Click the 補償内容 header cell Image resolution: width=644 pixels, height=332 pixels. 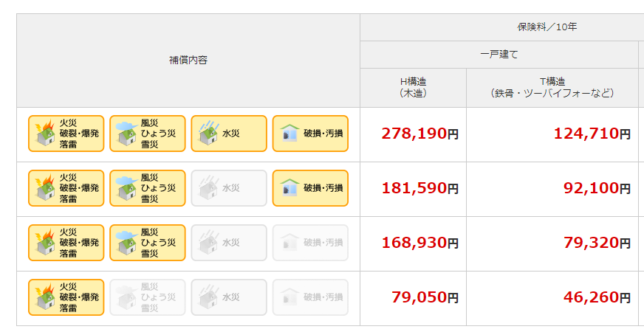[x=188, y=60]
